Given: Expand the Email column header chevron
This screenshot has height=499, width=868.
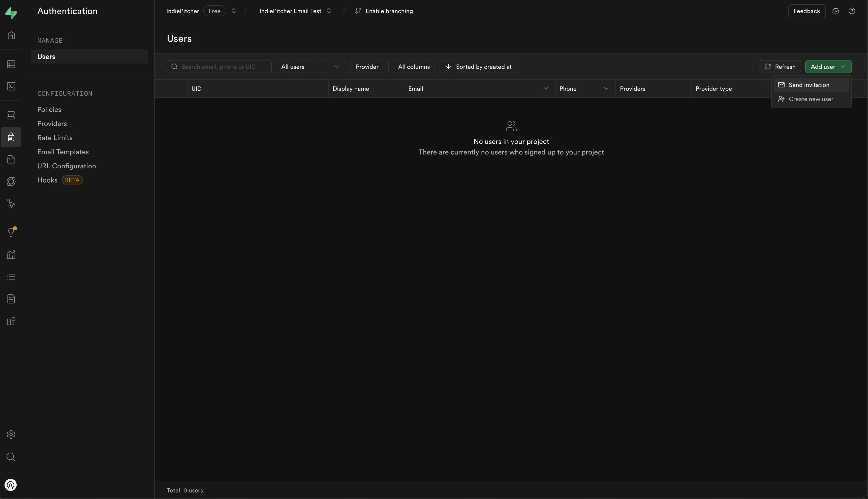Looking at the screenshot, I should coord(546,88).
